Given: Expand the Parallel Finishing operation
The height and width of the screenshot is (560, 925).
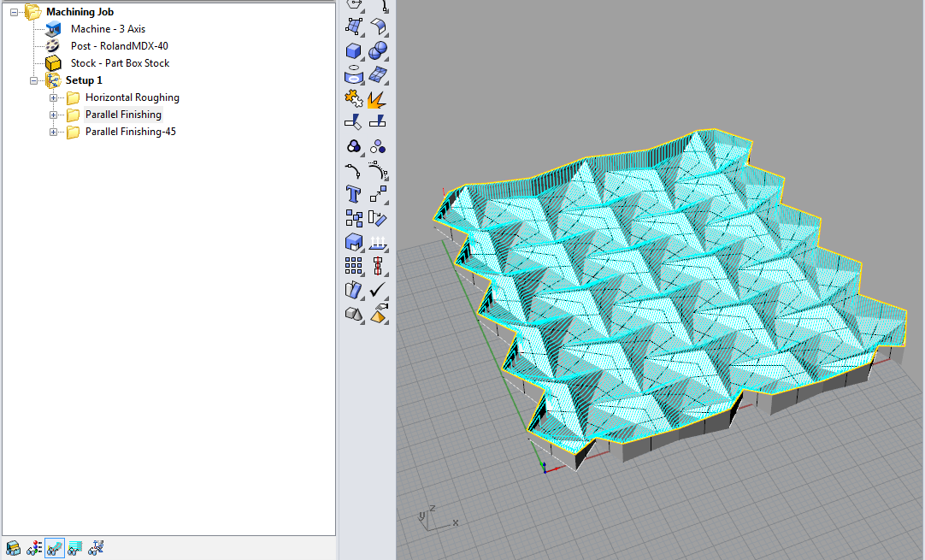Looking at the screenshot, I should [x=53, y=115].
